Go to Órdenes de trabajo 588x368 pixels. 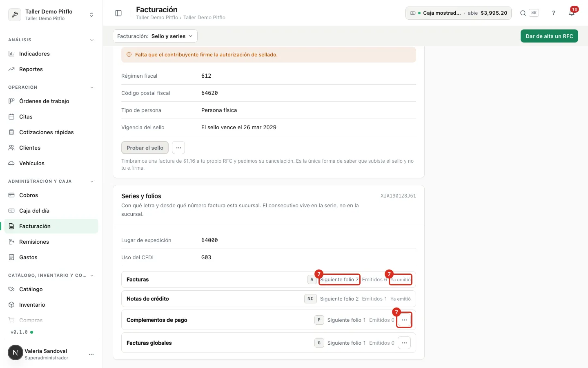click(51, 101)
